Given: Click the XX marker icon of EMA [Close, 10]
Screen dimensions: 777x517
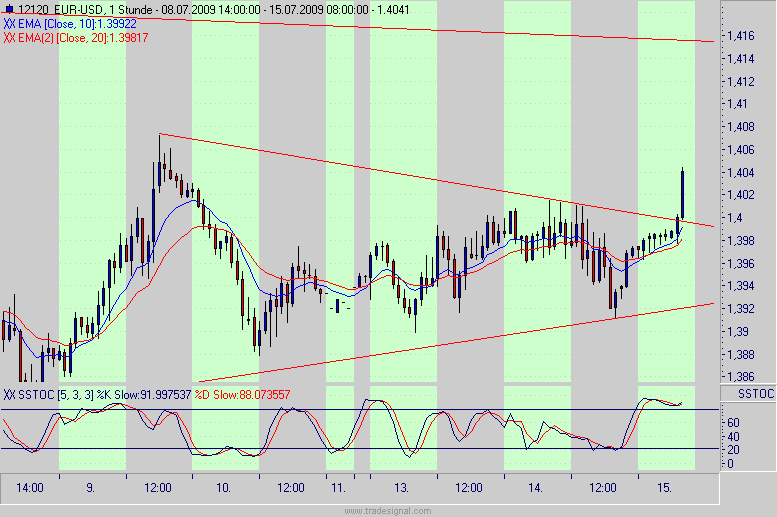Looking at the screenshot, I should click(x=9, y=24).
